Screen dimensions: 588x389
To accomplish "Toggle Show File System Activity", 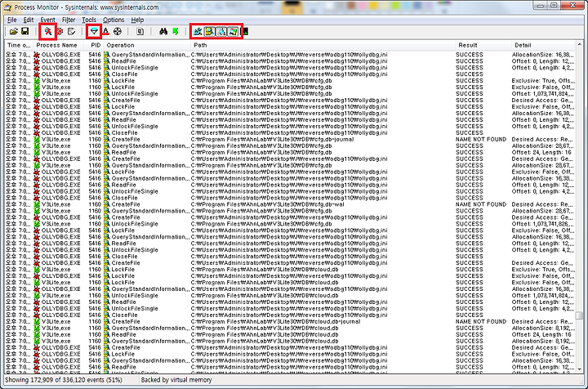I will [x=209, y=32].
